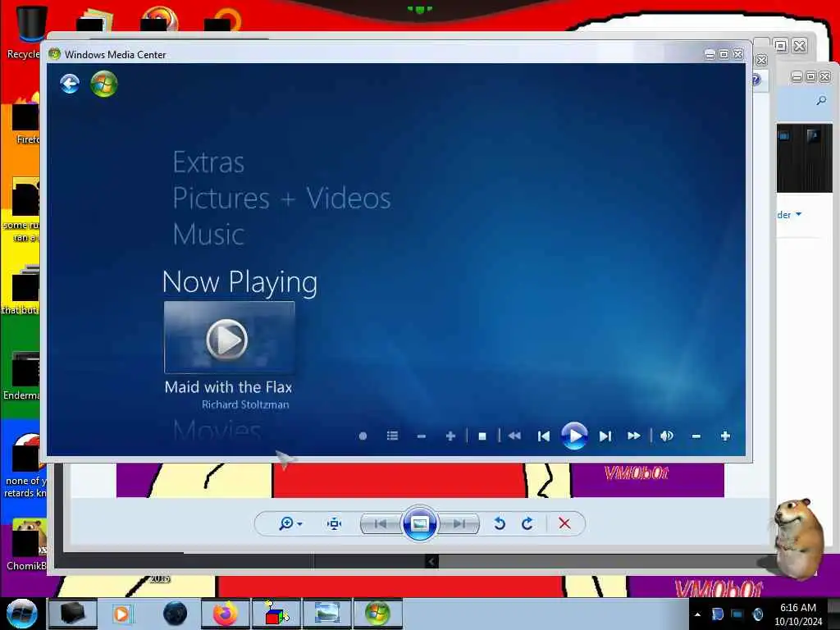This screenshot has height=630, width=840.
Task: Select the Movies menu category
Action: [x=217, y=431]
